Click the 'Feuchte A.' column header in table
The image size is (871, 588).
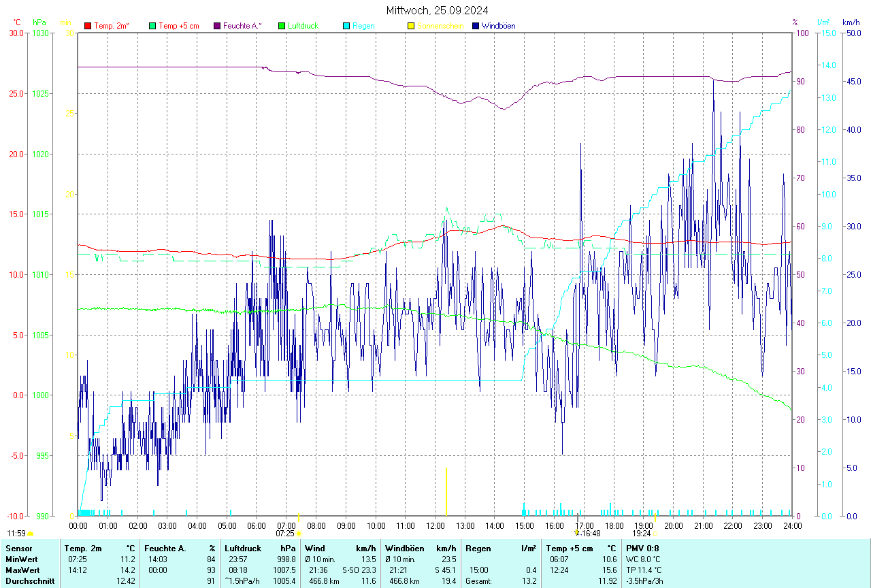165,548
